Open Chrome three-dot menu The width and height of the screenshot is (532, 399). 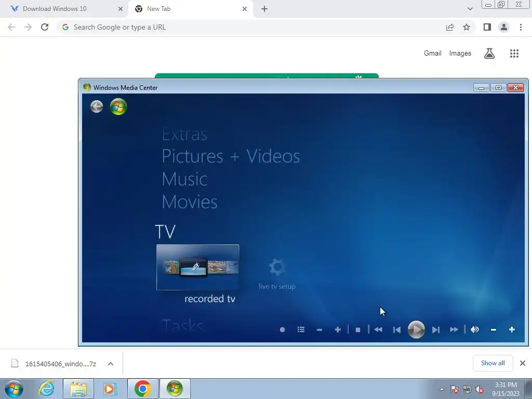521,27
